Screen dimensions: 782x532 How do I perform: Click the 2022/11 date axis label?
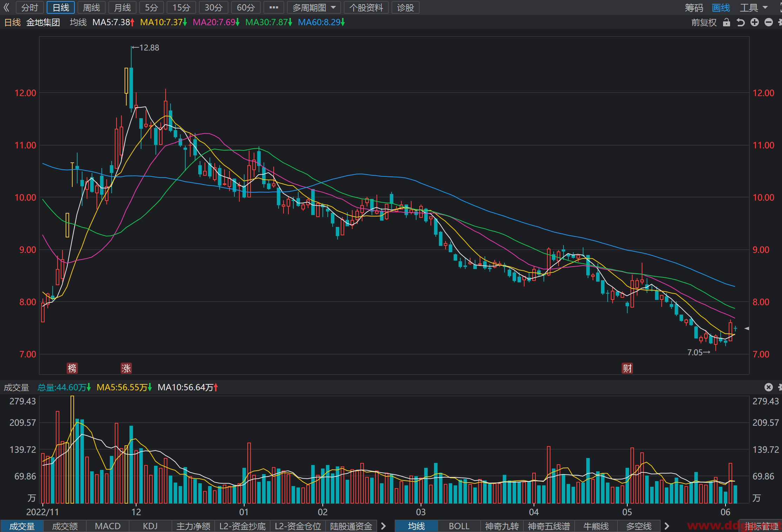pos(42,512)
